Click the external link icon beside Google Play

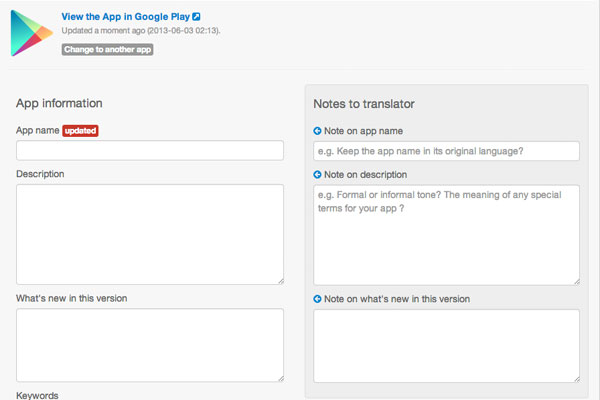(x=196, y=16)
